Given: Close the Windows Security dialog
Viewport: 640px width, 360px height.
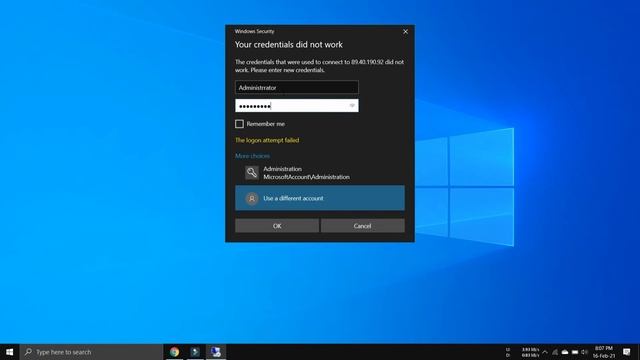Looking at the screenshot, I should point(405,31).
